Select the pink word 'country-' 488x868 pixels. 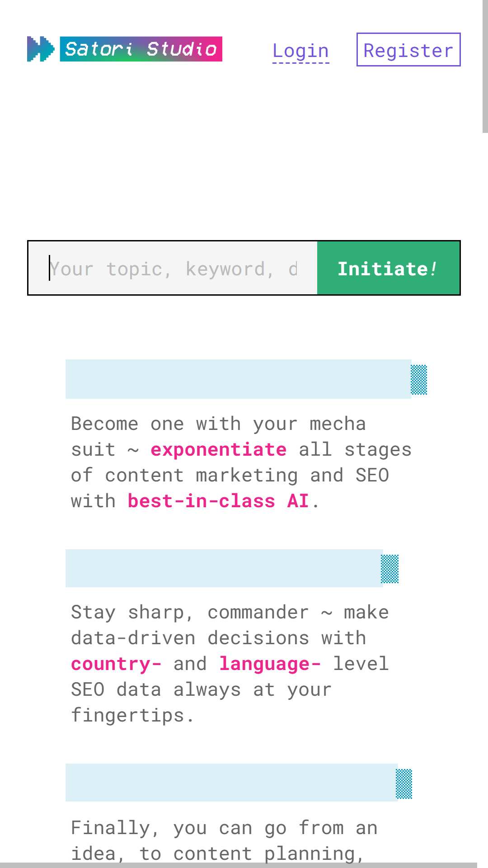click(x=116, y=664)
